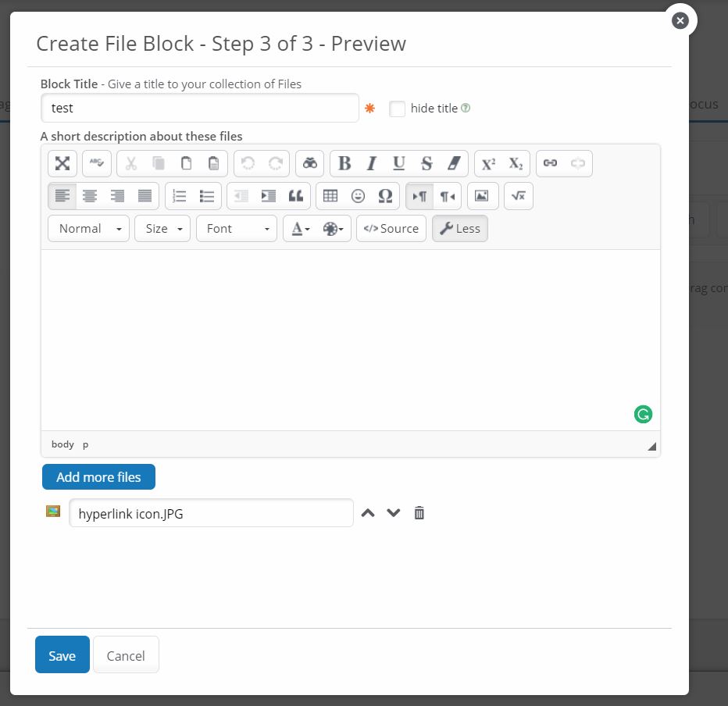Open the Normal paragraph format dropdown
728x706 pixels.
point(89,229)
